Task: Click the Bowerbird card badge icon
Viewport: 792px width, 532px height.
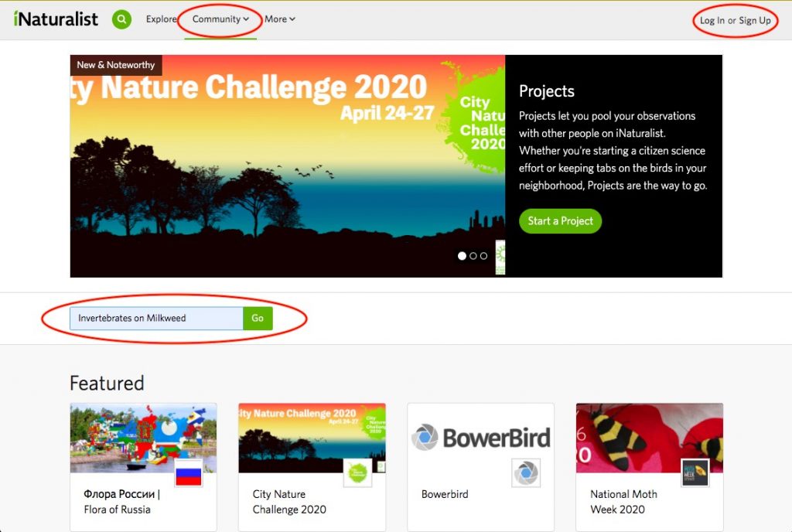Action: pyautogui.click(x=526, y=473)
